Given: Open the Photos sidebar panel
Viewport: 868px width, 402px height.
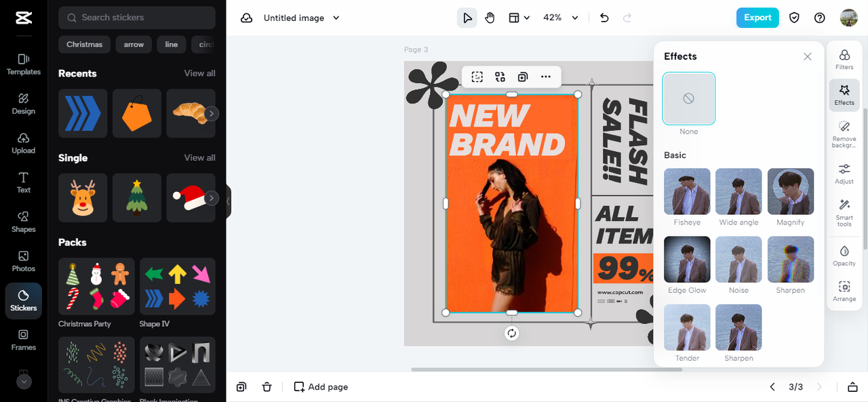Looking at the screenshot, I should click(x=24, y=261).
